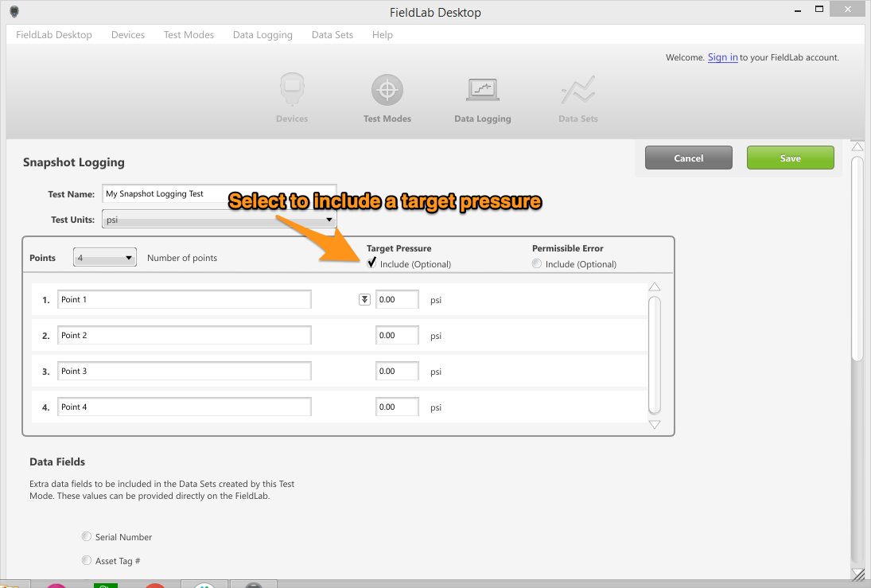Click Point 2 target pressure value field
The width and height of the screenshot is (871, 588).
coord(397,335)
